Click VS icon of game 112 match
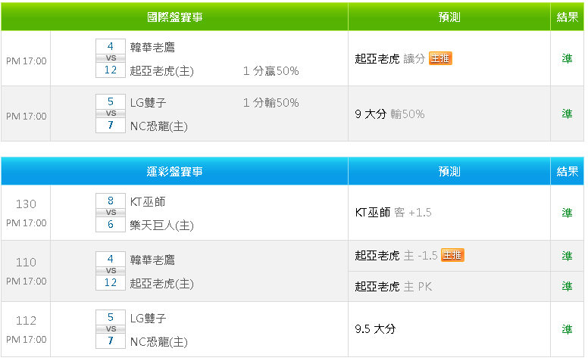 click(x=111, y=329)
